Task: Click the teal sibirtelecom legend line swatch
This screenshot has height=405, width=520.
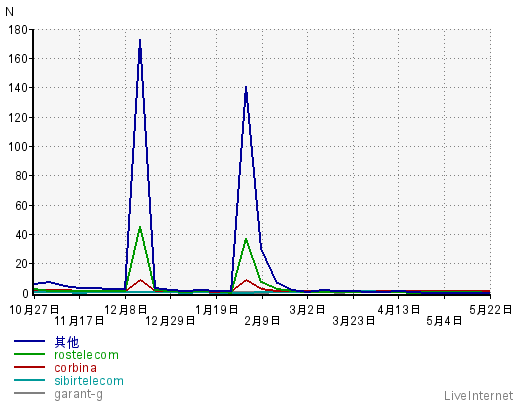Action: (29, 380)
